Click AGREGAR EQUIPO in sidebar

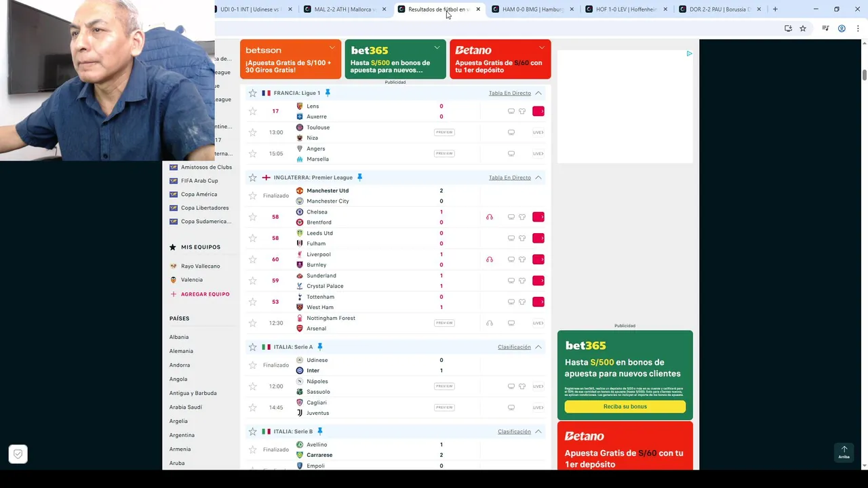200,294
